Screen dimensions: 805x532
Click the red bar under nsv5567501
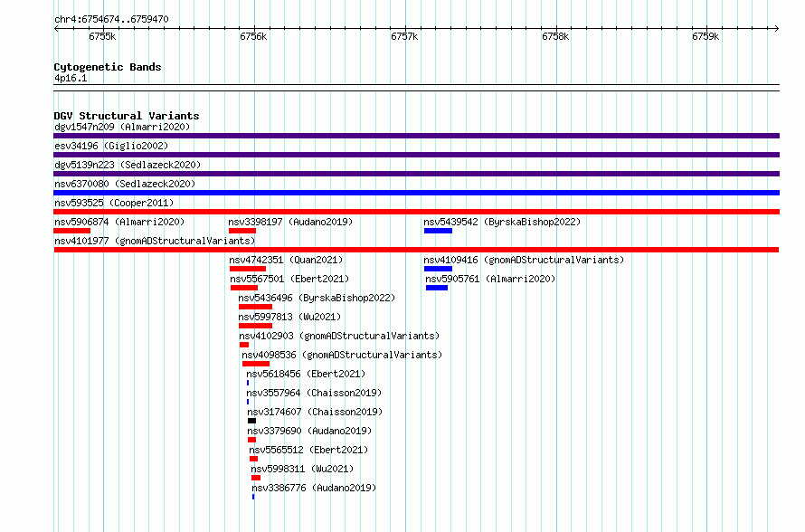[244, 288]
